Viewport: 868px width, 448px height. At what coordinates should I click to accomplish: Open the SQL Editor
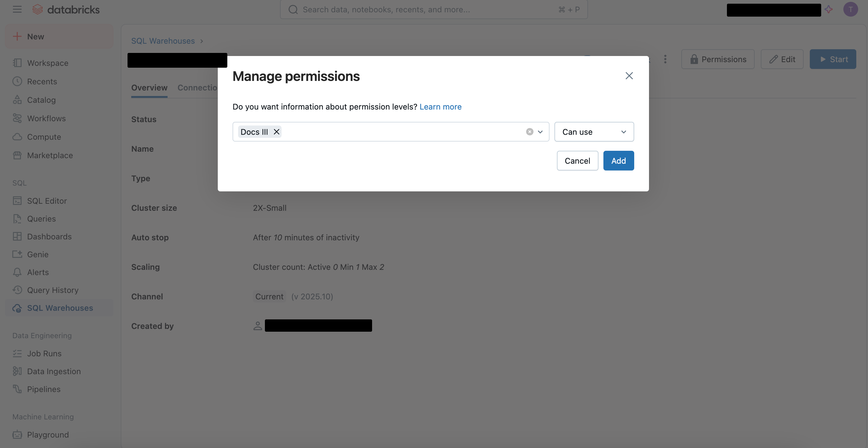pyautogui.click(x=59, y=201)
